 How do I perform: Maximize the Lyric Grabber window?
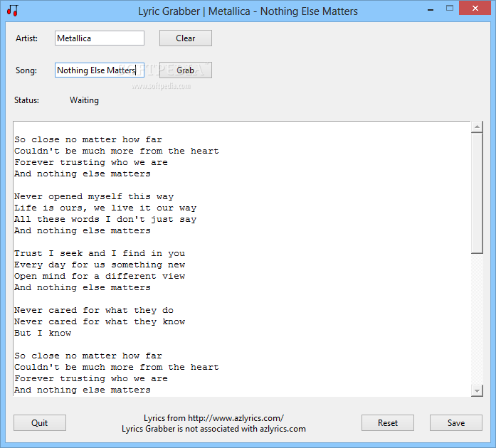[x=450, y=9]
